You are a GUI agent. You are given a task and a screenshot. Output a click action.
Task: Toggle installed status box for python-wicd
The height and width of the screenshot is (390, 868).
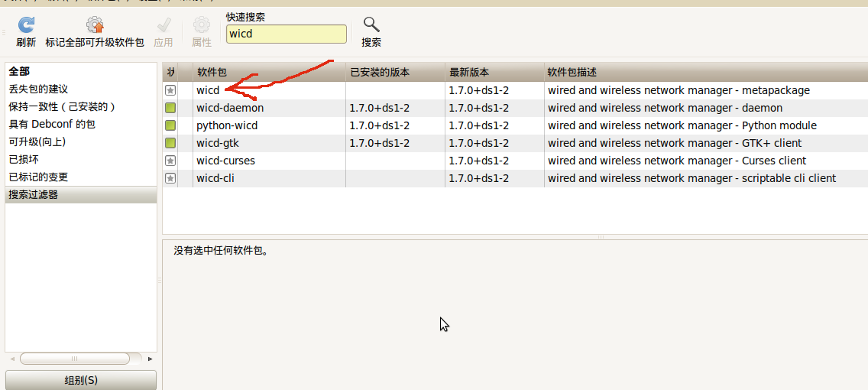click(x=170, y=125)
